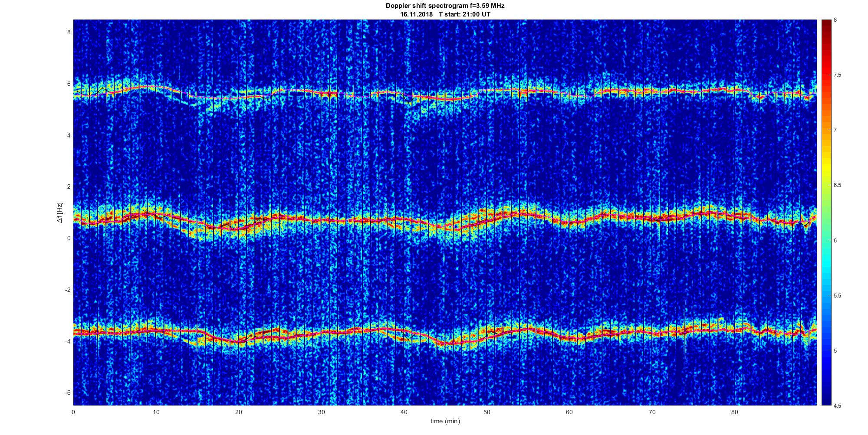Image resolution: width=868 pixels, height=435 pixels.
Task: Click the x-axis tick label 80
Action: [734, 412]
